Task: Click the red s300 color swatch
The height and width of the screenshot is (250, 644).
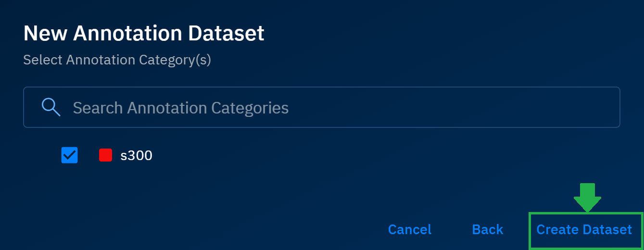Action: point(105,155)
